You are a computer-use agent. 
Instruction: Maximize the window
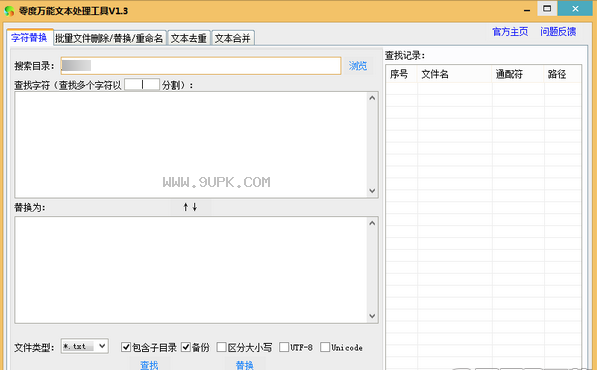pos(547,9)
